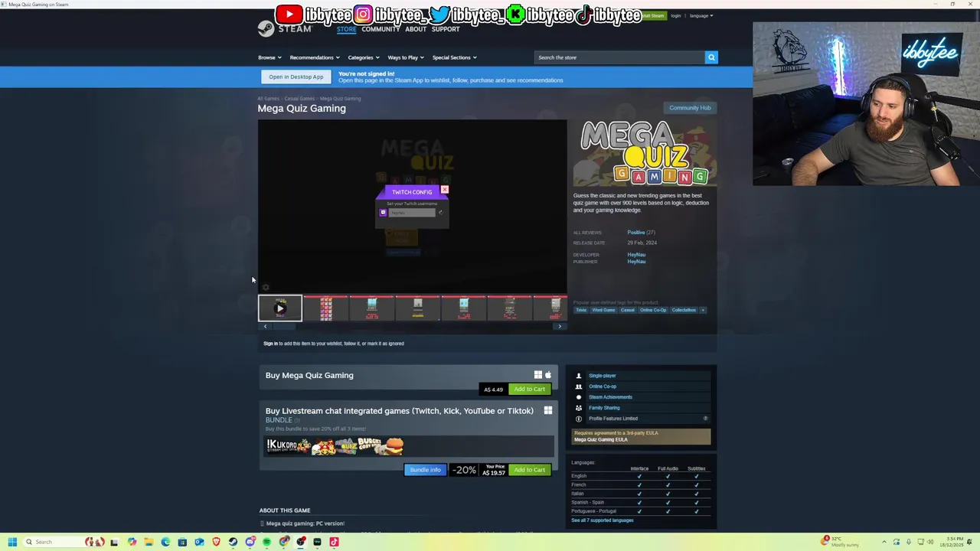Click the Single-player feature icon
Screen dimensions: 980x551
(579, 376)
